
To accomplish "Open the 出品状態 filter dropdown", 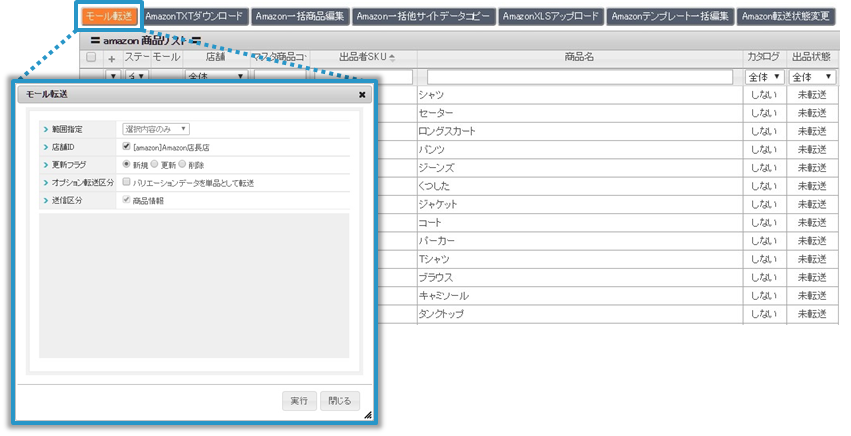I will [x=812, y=77].
